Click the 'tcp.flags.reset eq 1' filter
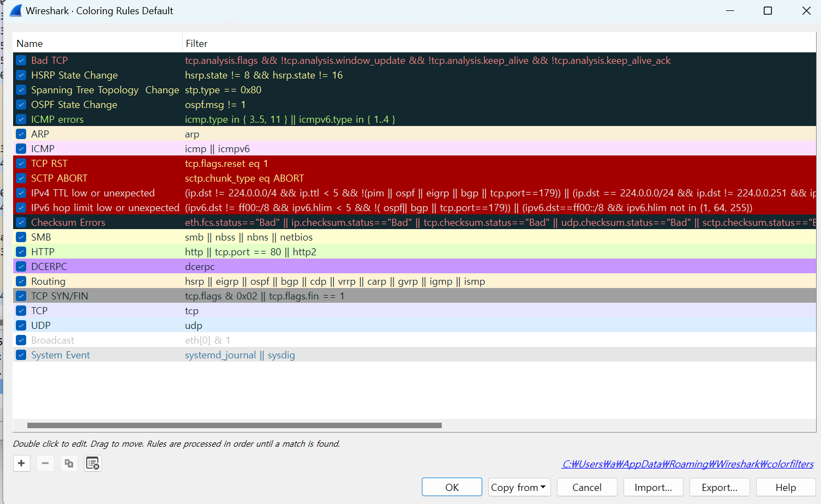Image resolution: width=821 pixels, height=504 pixels. (226, 164)
